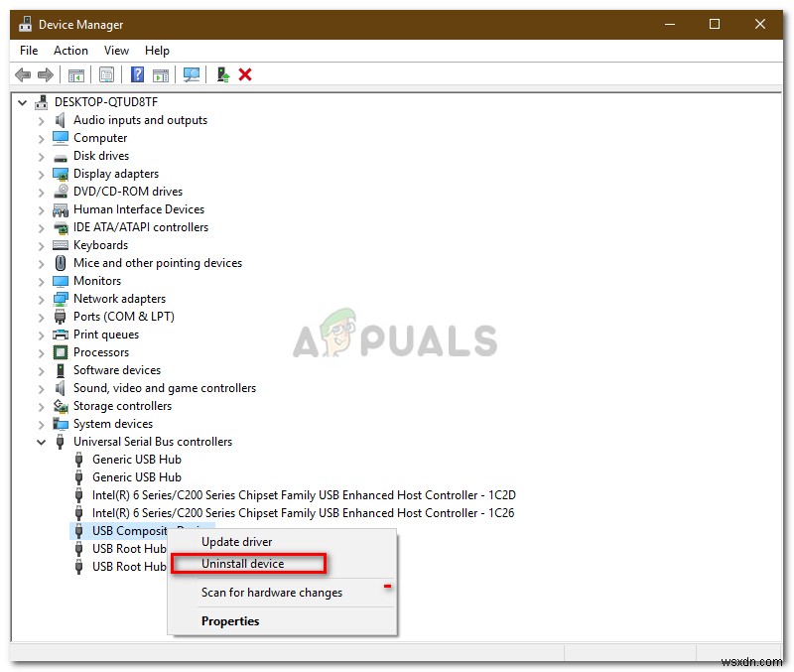Expand the Network adapters category
The width and height of the screenshot is (794, 672).
40,298
